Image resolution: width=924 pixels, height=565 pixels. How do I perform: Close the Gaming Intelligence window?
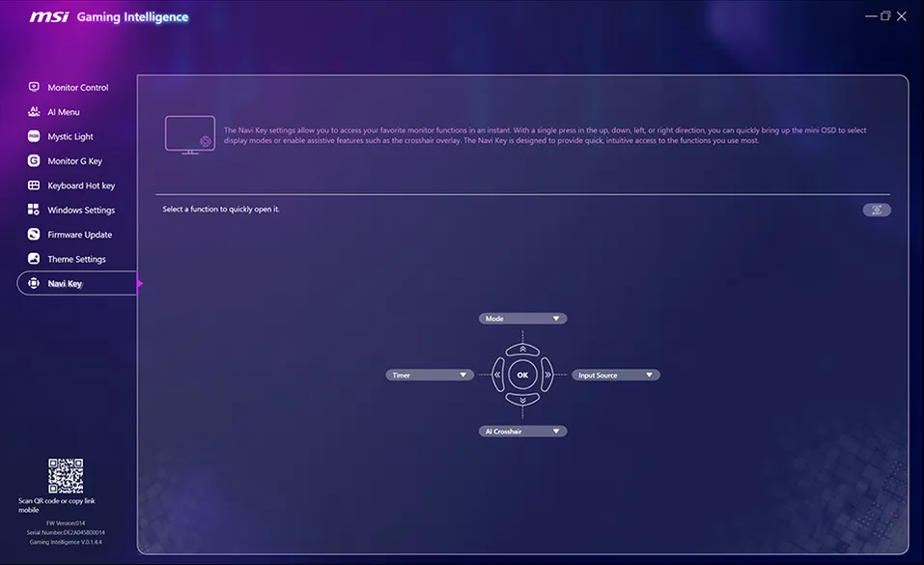tap(902, 15)
